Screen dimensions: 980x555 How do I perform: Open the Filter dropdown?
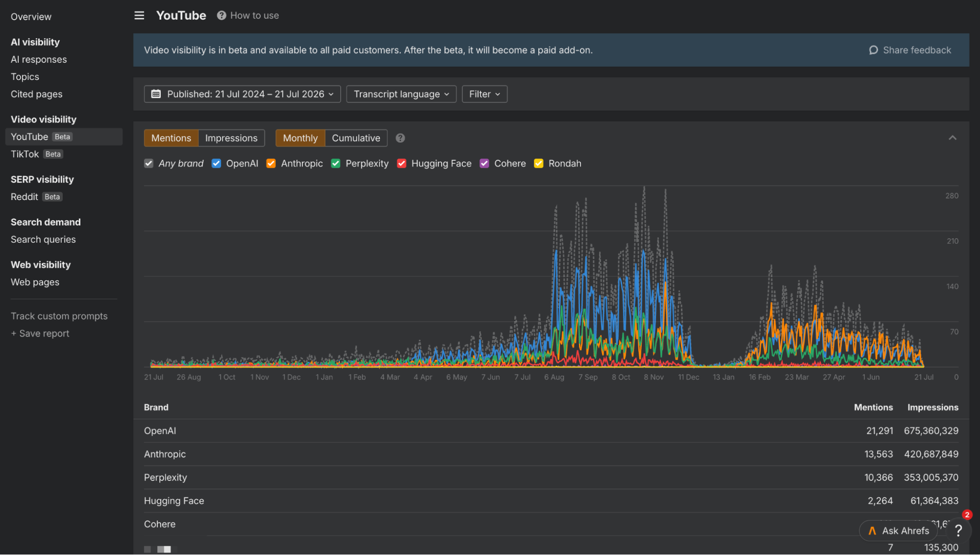click(x=484, y=94)
